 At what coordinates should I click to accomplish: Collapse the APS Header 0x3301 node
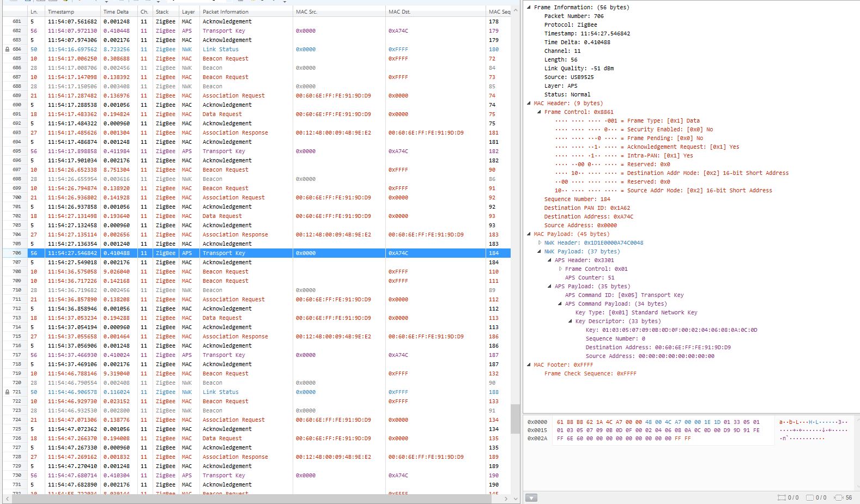[549, 260]
